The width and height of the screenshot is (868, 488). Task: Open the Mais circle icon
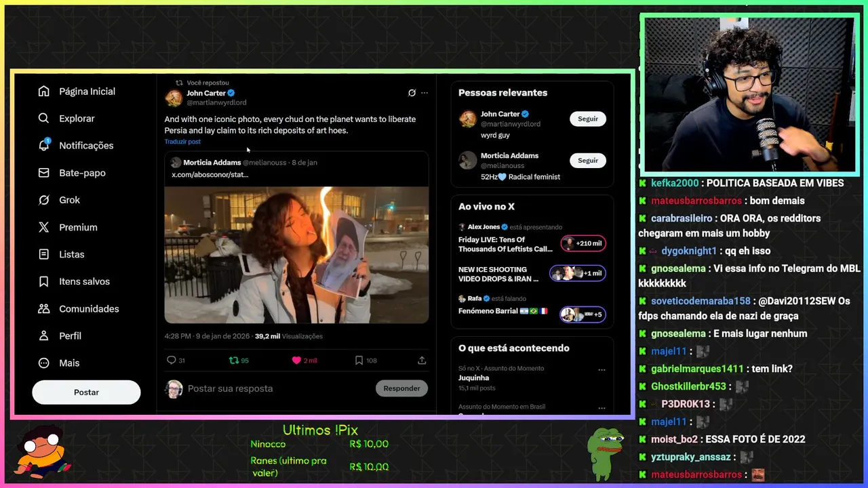click(x=44, y=363)
